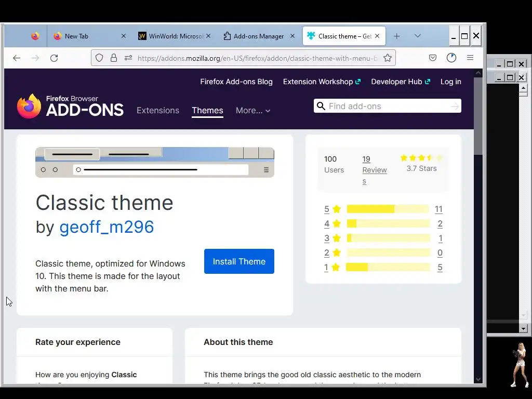Click the page scrollbar down arrow

pyautogui.click(x=478, y=379)
